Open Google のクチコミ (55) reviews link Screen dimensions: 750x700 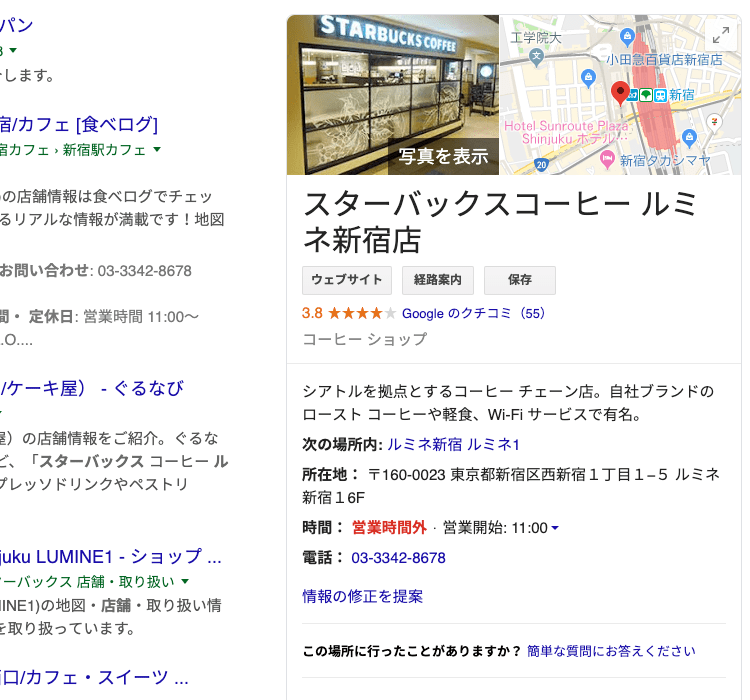point(474,313)
